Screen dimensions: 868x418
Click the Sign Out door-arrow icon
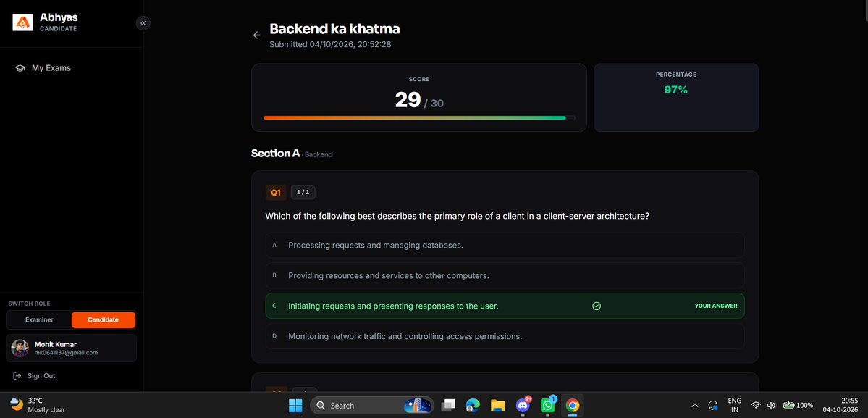tap(17, 376)
